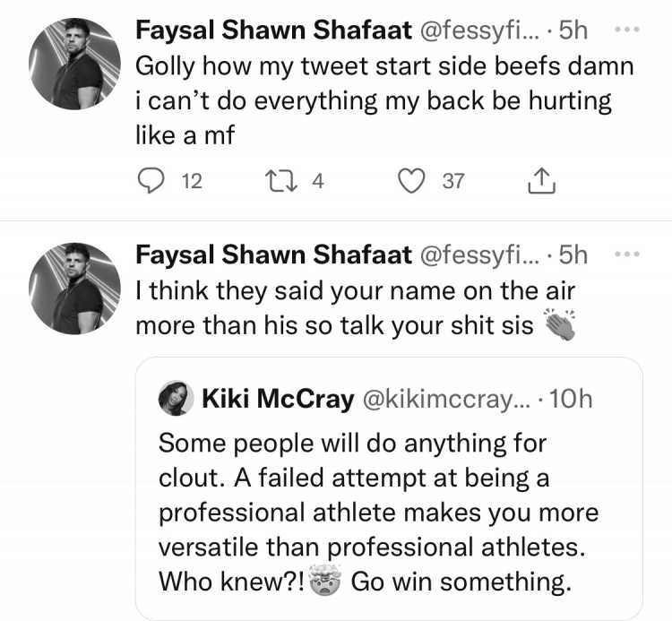Click the 5h timestamp on first tweet
Viewport: 672px width, 621px height.
click(573, 30)
